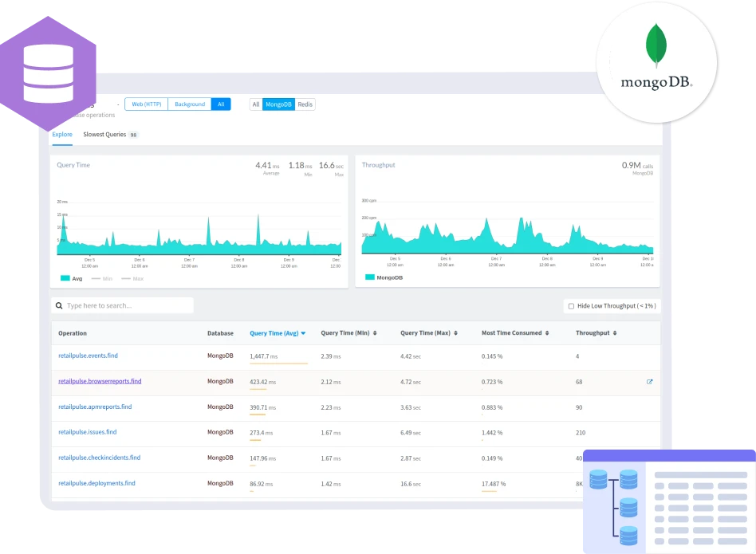Click the 273.4 ms average value
756x554 pixels.
point(262,433)
